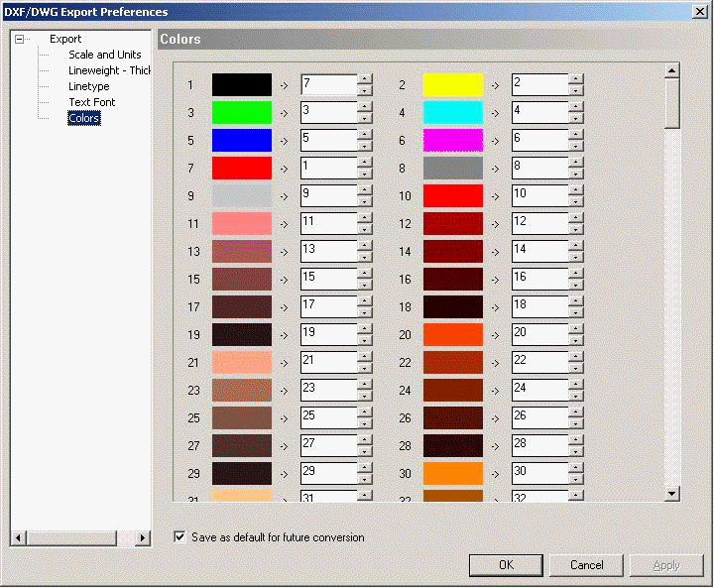Select Scale and Units in tree
Screen dimensions: 714x588
[x=105, y=55]
